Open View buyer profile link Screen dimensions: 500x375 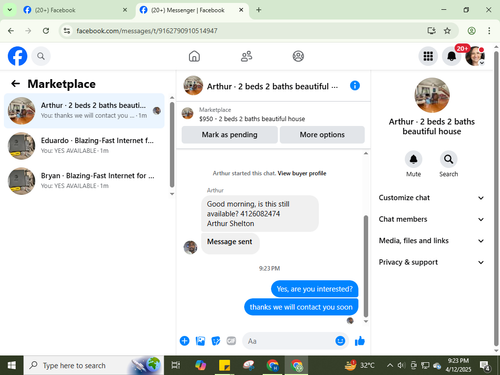[x=302, y=173]
